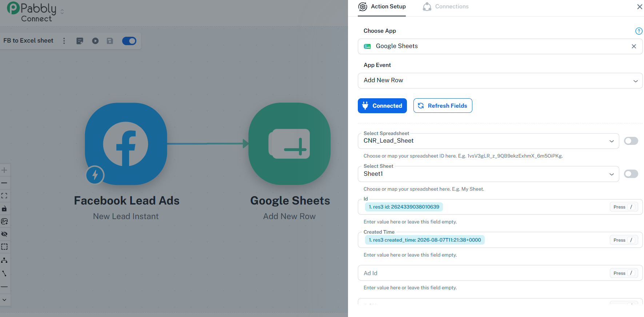Fit the workflow to view
Image resolution: width=644 pixels, height=317 pixels.
coord(4,196)
